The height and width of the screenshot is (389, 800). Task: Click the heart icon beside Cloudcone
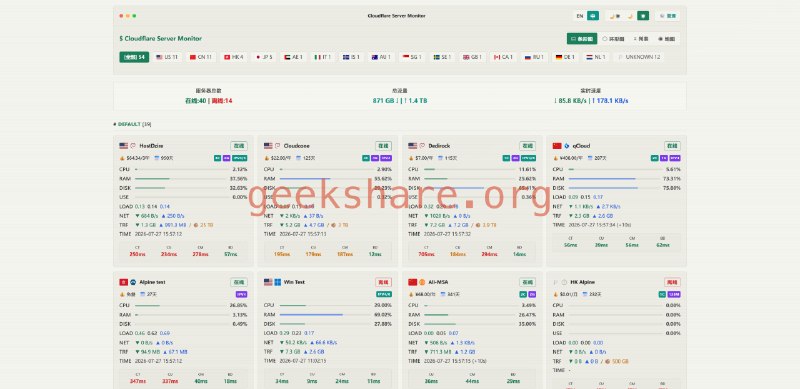[x=278, y=145]
